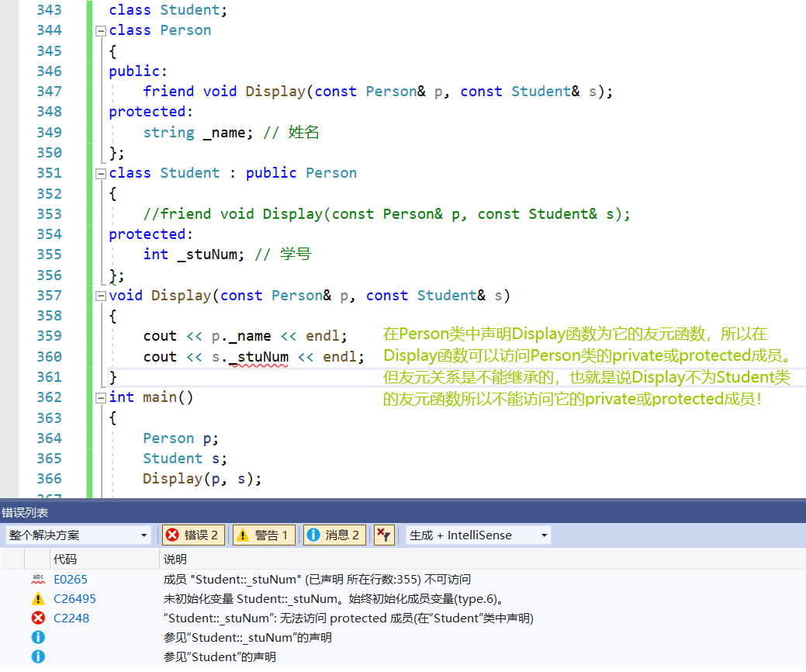Click annotation line 但友元关系是不能继承的

pyautogui.click(x=586, y=377)
